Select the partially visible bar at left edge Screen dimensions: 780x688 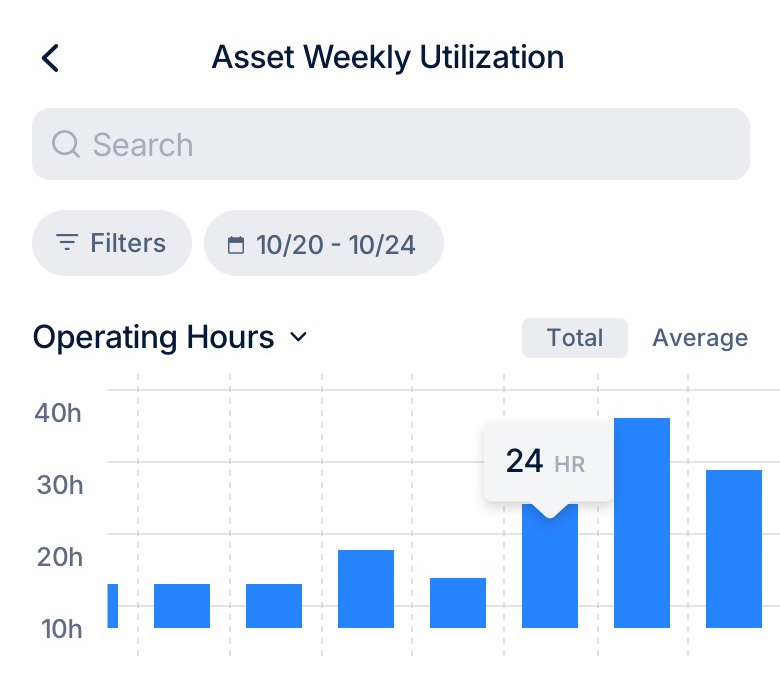[x=112, y=606]
